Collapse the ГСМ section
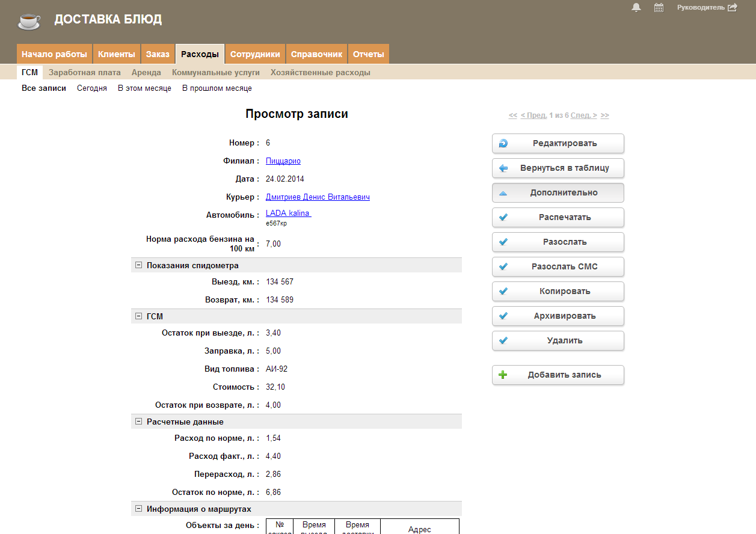 pyautogui.click(x=139, y=316)
